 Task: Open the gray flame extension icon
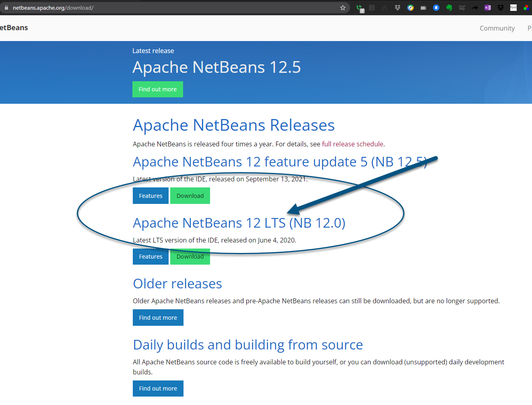385,8
